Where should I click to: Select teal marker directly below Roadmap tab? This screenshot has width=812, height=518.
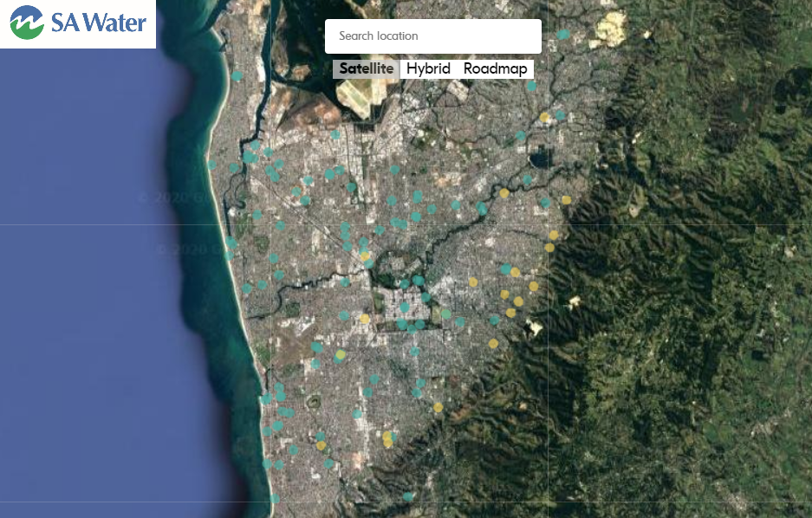click(531, 86)
